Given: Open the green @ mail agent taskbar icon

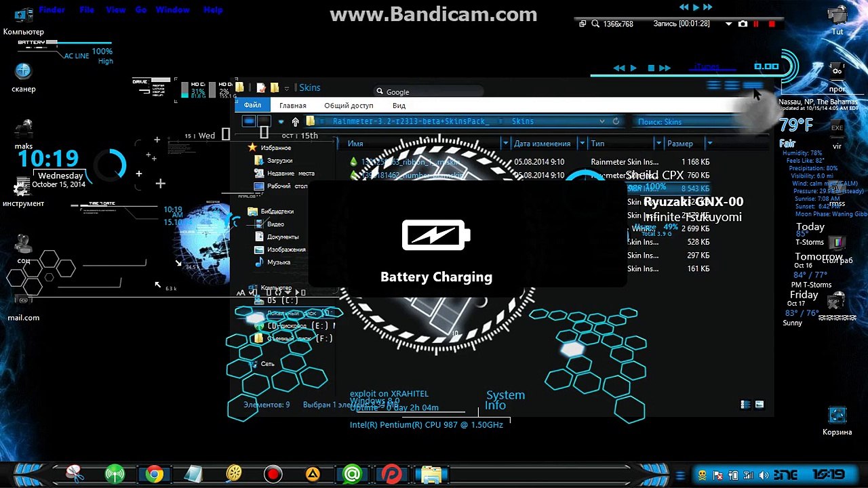Looking at the screenshot, I should coord(352,474).
